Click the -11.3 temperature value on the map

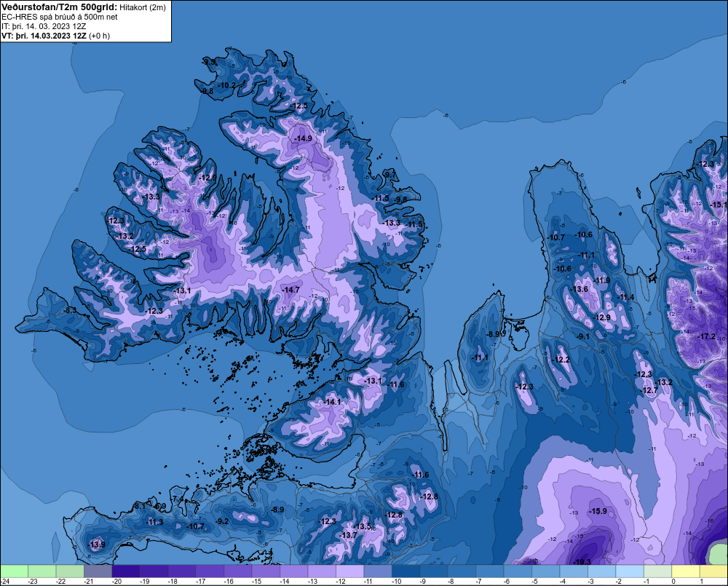(x=154, y=523)
